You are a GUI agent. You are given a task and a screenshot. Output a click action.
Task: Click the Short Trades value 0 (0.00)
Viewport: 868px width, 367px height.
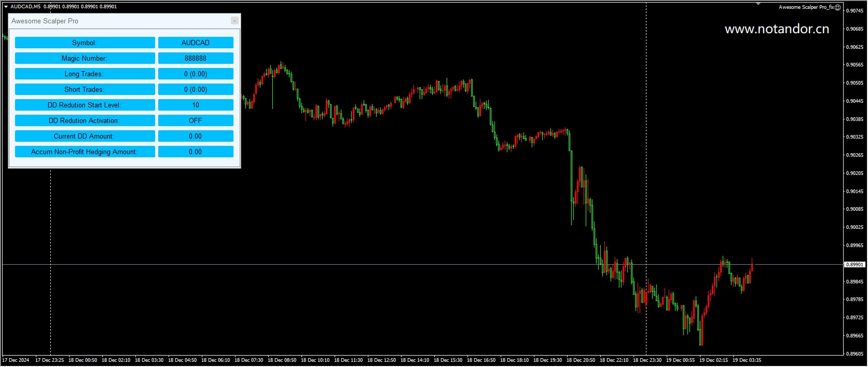[196, 89]
